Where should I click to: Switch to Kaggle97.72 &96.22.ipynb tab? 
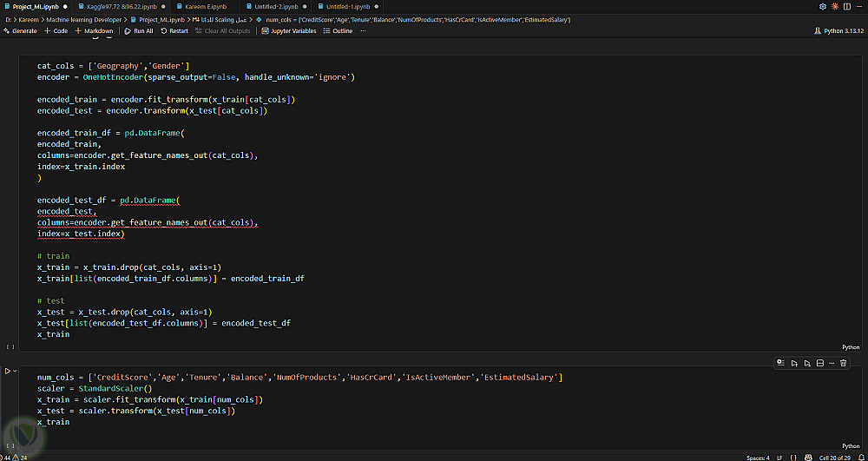click(111, 7)
